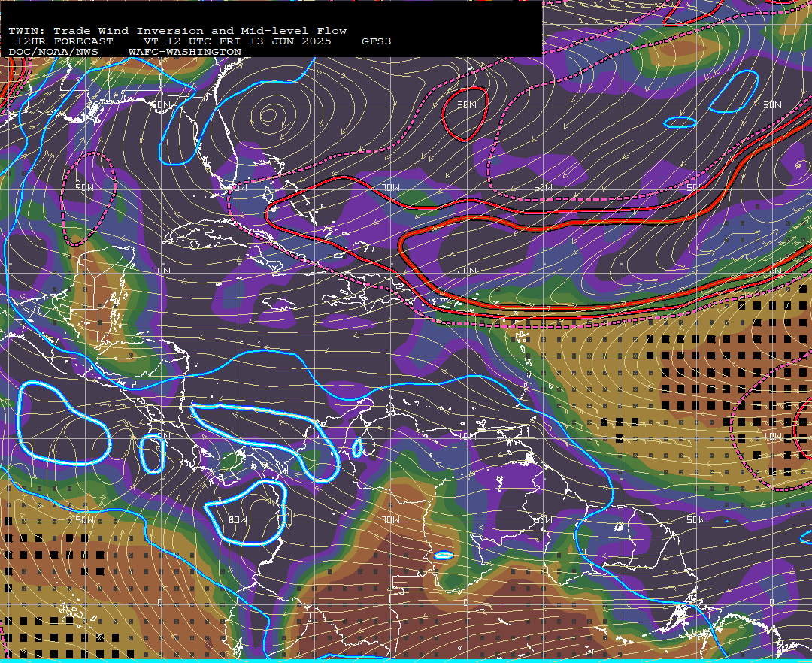The height and width of the screenshot is (663, 812).
Task: Click the "12HR FORECAST" header text
Action: click(x=65, y=41)
